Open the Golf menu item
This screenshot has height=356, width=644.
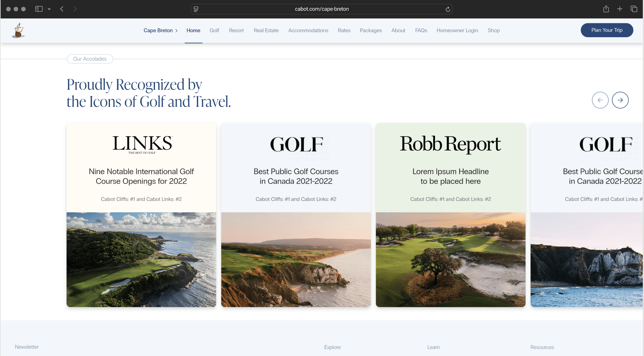click(214, 31)
